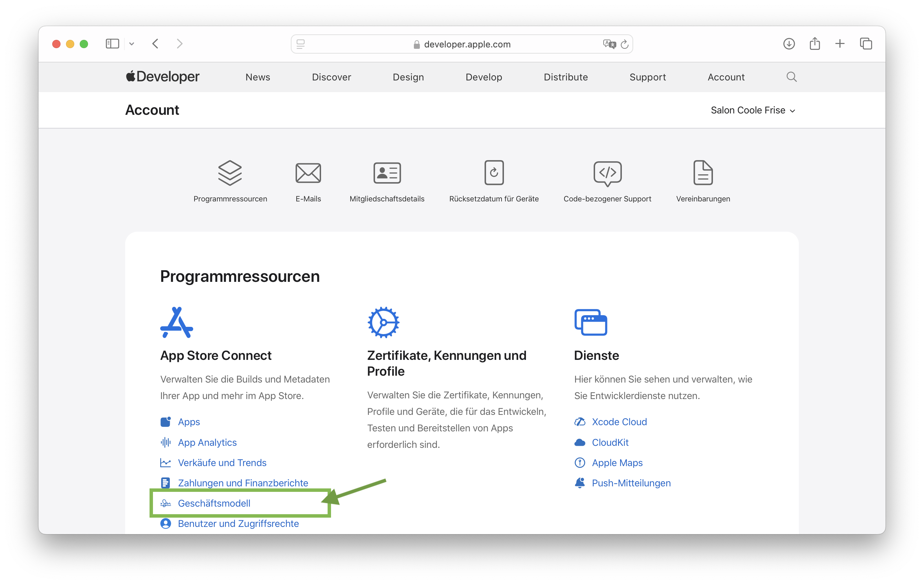Click the Apple Maps compass icon
924x585 pixels.
pyautogui.click(x=580, y=463)
